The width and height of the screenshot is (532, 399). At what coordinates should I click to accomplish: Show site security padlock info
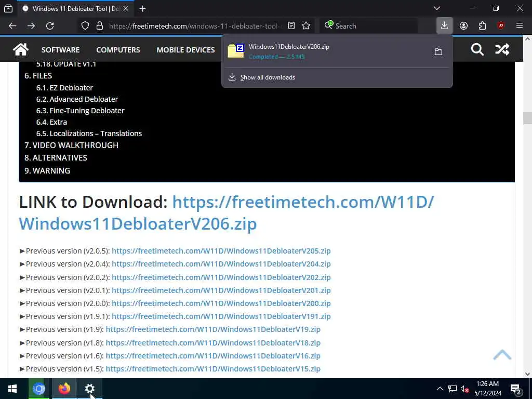coord(99,26)
